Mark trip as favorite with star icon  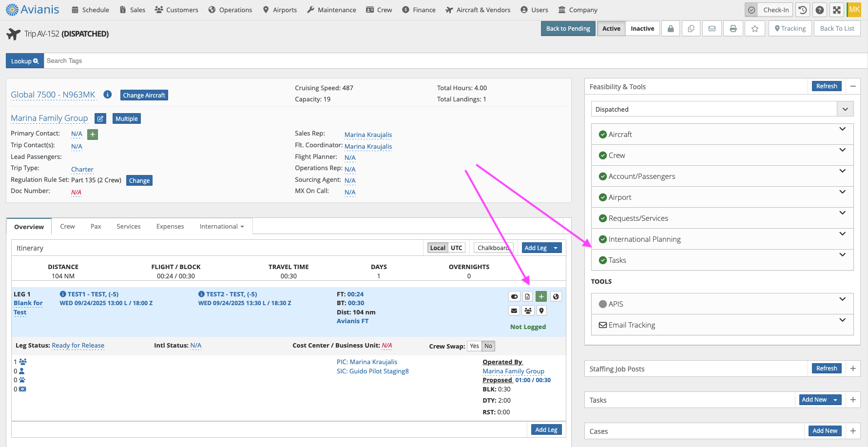[x=754, y=29]
